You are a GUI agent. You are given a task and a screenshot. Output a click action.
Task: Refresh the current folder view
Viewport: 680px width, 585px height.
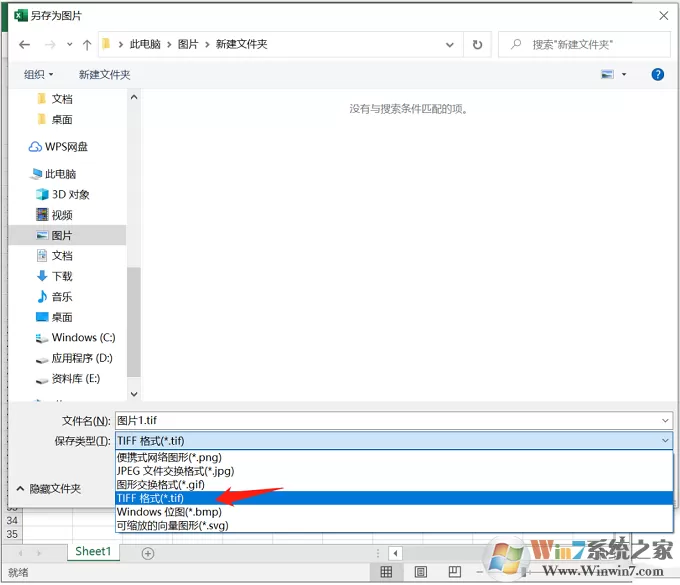point(477,44)
